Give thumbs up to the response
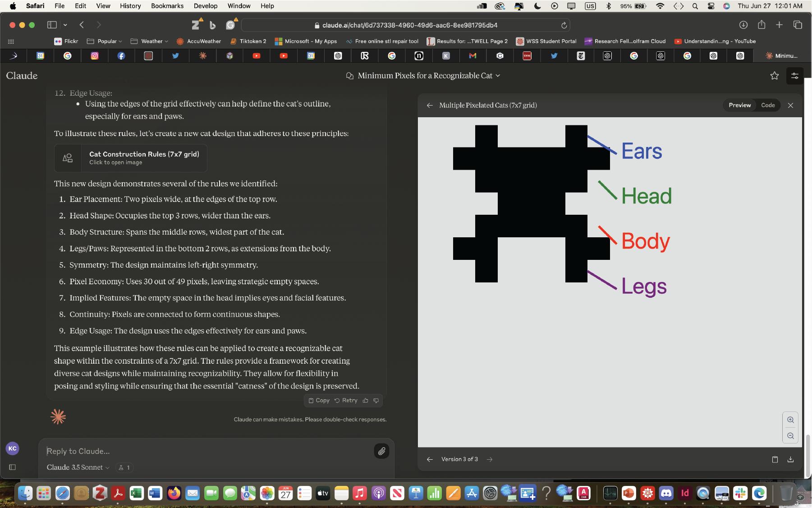 coord(365,400)
